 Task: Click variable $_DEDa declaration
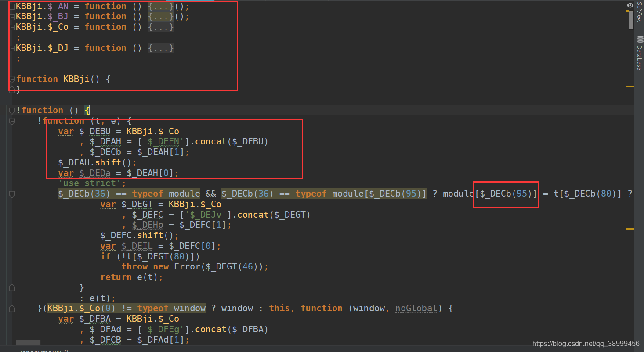click(x=94, y=173)
